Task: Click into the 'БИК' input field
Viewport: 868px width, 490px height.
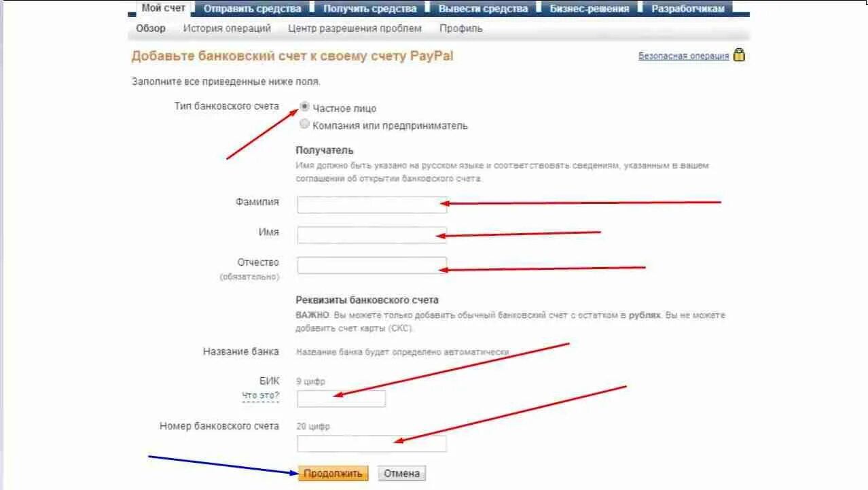Action: 341,399
